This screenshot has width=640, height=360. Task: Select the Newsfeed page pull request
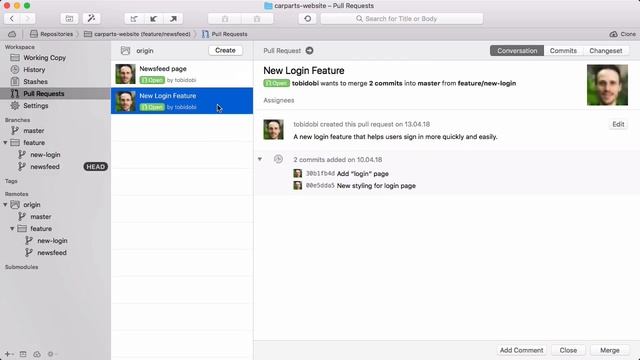(x=182, y=74)
